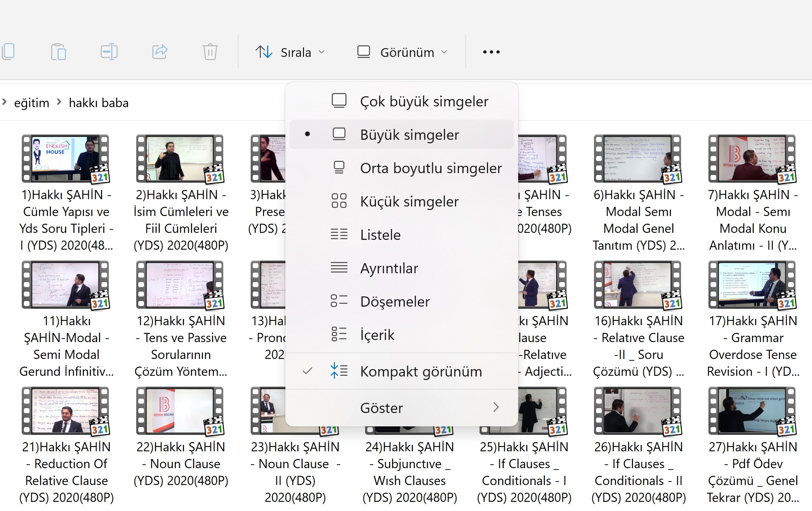
Task: Select video 22 Noun Clause thumbnail
Action: coord(180,411)
